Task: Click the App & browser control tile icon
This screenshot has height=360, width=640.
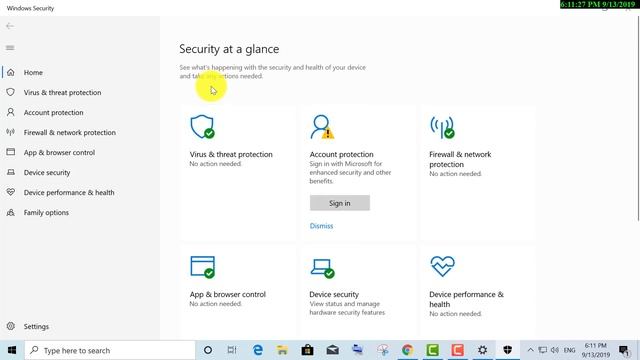Action: 202,267
